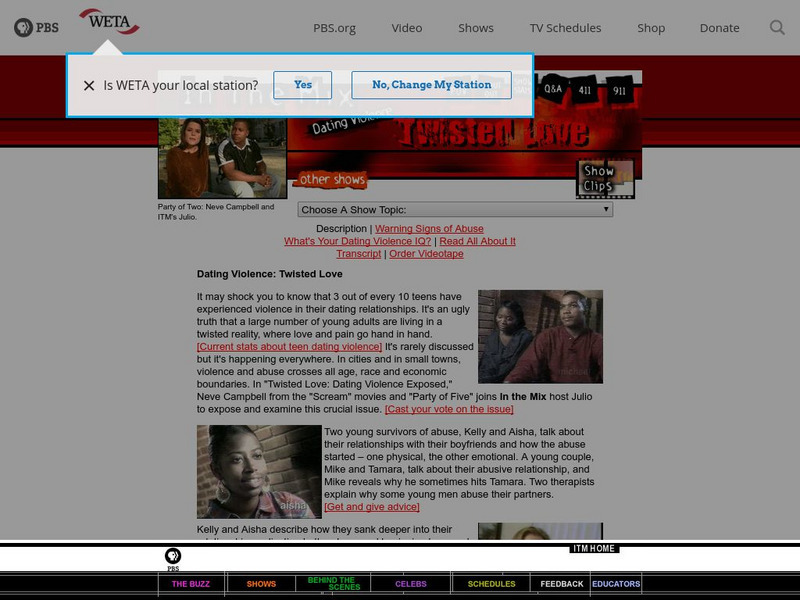Click the Neve Campbell and Julio photo

(x=222, y=158)
